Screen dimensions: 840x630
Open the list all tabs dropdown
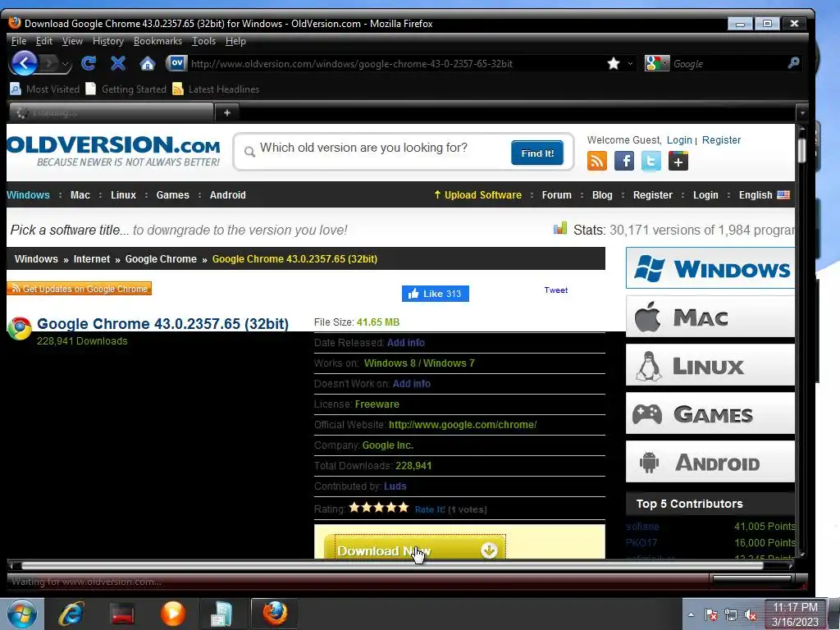[802, 113]
